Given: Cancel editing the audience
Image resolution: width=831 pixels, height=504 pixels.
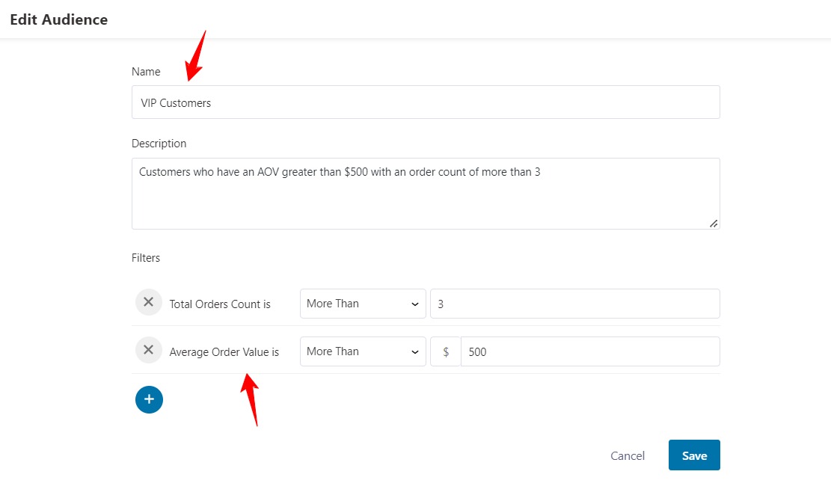Looking at the screenshot, I should pyautogui.click(x=628, y=456).
